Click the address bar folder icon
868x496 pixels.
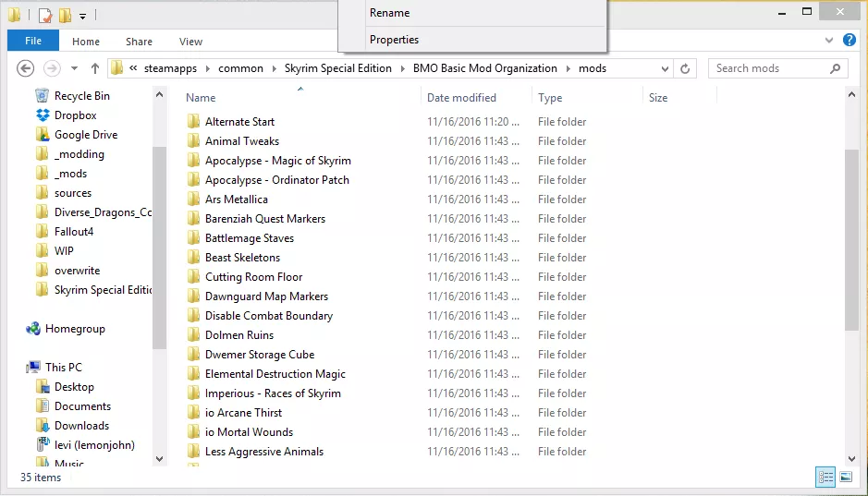(116, 68)
